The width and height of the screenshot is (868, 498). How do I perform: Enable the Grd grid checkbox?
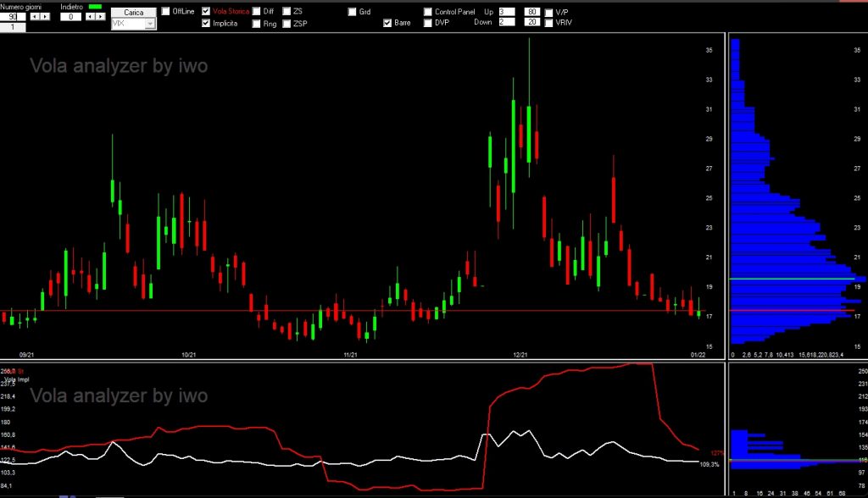coord(352,12)
